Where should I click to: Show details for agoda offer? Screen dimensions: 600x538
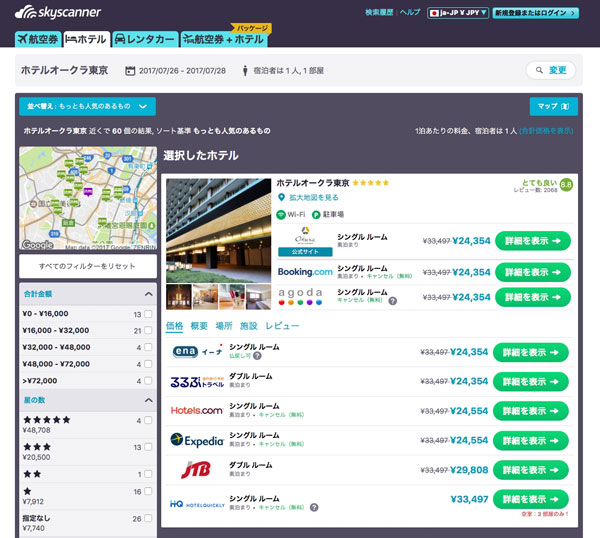click(x=533, y=297)
